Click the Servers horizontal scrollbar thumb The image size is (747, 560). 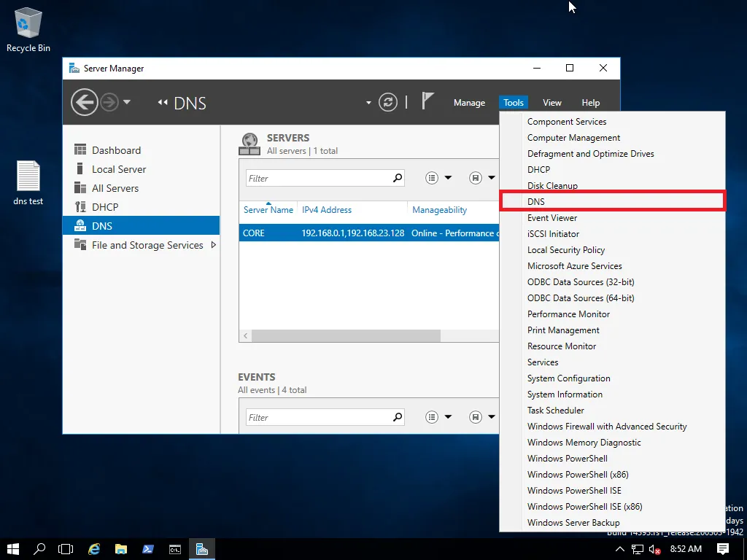point(346,335)
